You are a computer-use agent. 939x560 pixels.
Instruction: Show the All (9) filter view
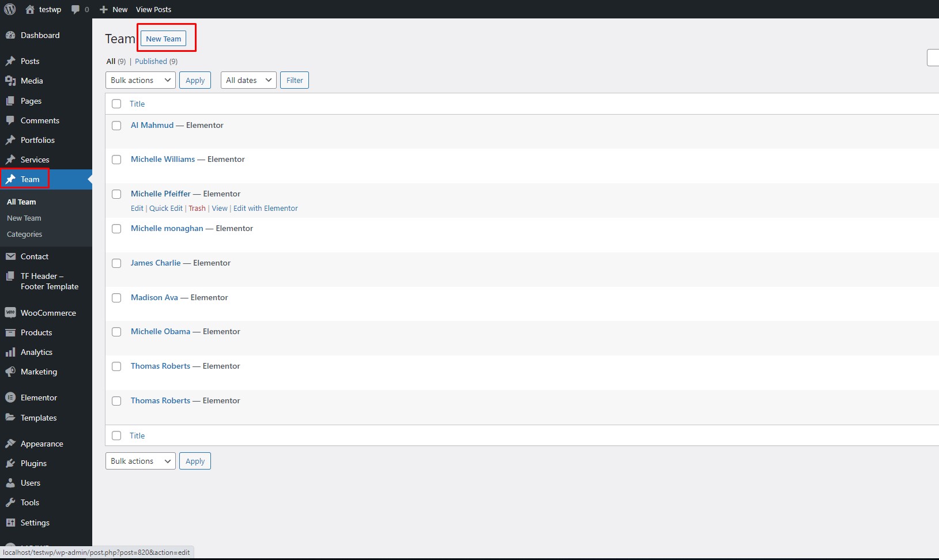116,61
